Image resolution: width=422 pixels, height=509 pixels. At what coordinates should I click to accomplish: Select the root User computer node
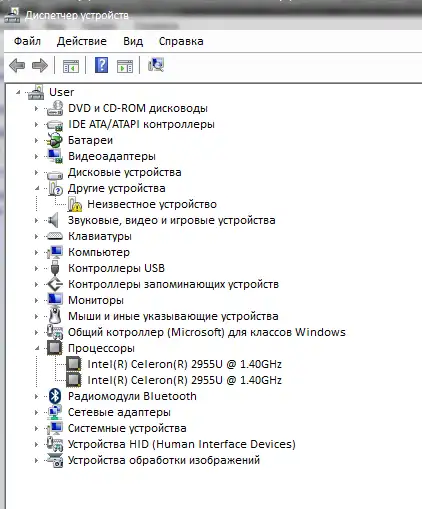pos(62,92)
